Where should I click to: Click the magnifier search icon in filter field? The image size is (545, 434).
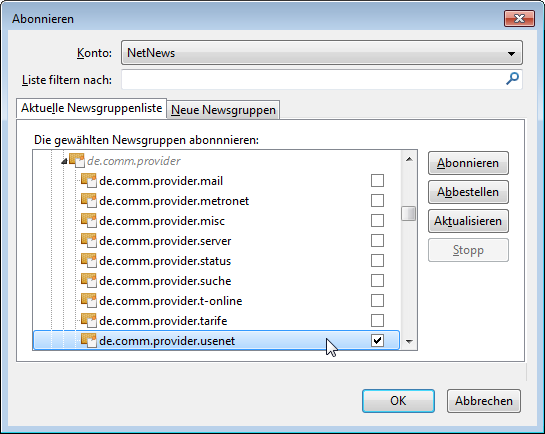[512, 79]
